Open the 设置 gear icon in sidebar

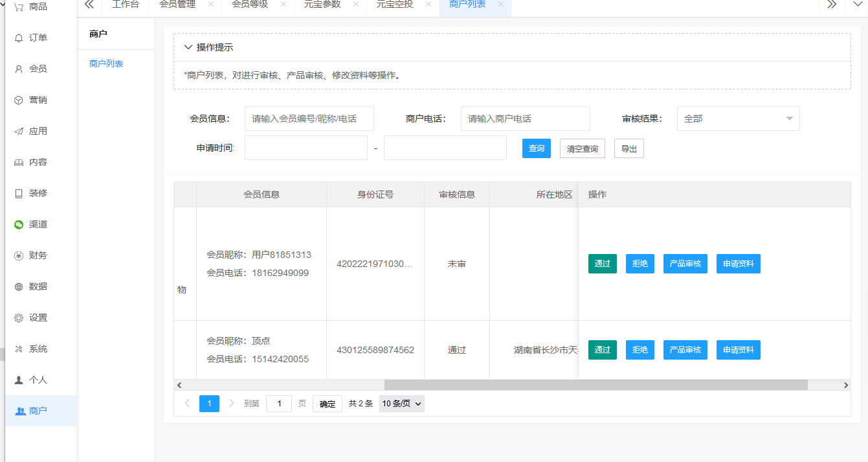[x=19, y=318]
